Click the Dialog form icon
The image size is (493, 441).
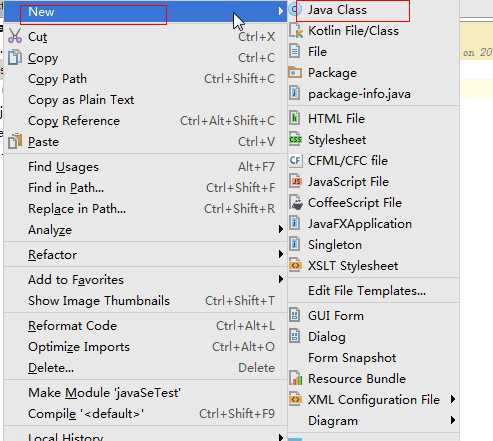pos(294,336)
